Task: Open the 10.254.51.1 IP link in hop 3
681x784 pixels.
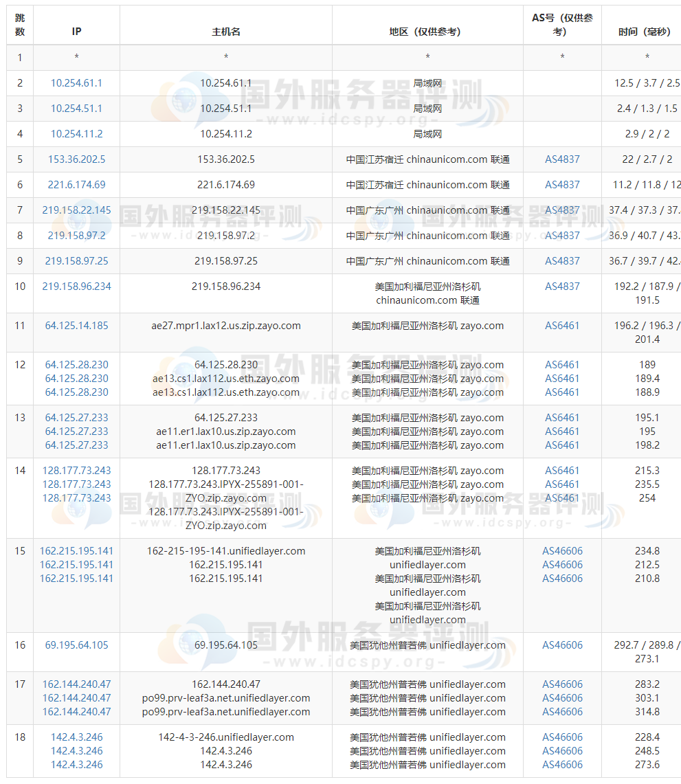Action: (x=76, y=109)
